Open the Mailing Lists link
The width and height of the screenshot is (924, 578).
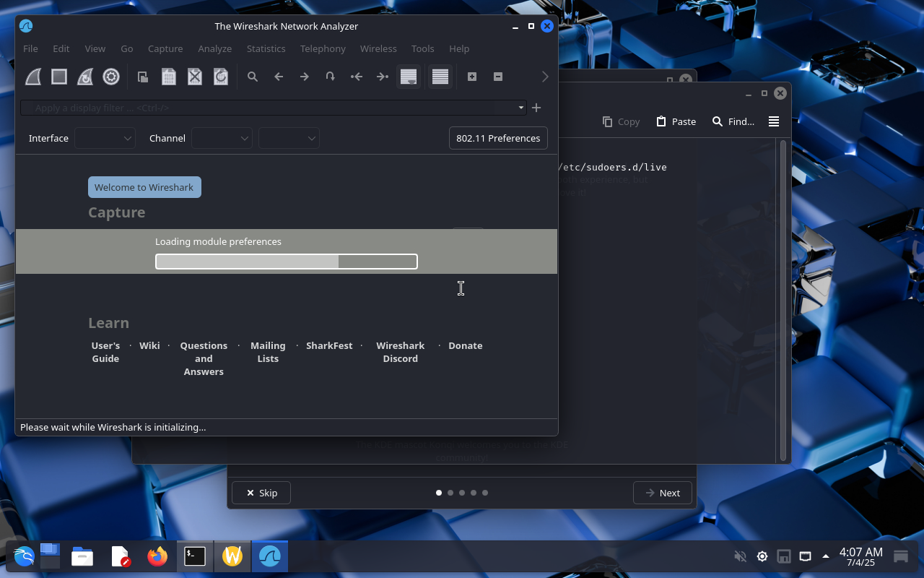pos(268,352)
